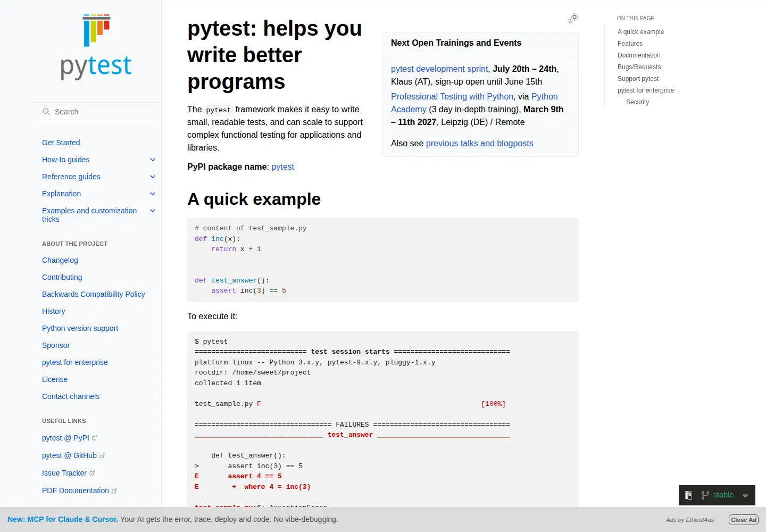
Task: Open external link icon beside pytest @ PyPI
Action: pos(95,438)
